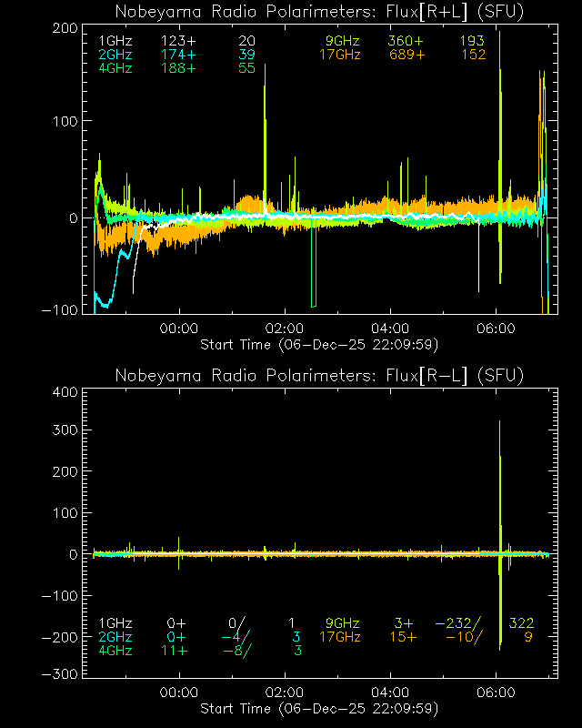582x728 pixels.
Task: Click the 9GHz legend label in upper plot
Action: point(343,41)
